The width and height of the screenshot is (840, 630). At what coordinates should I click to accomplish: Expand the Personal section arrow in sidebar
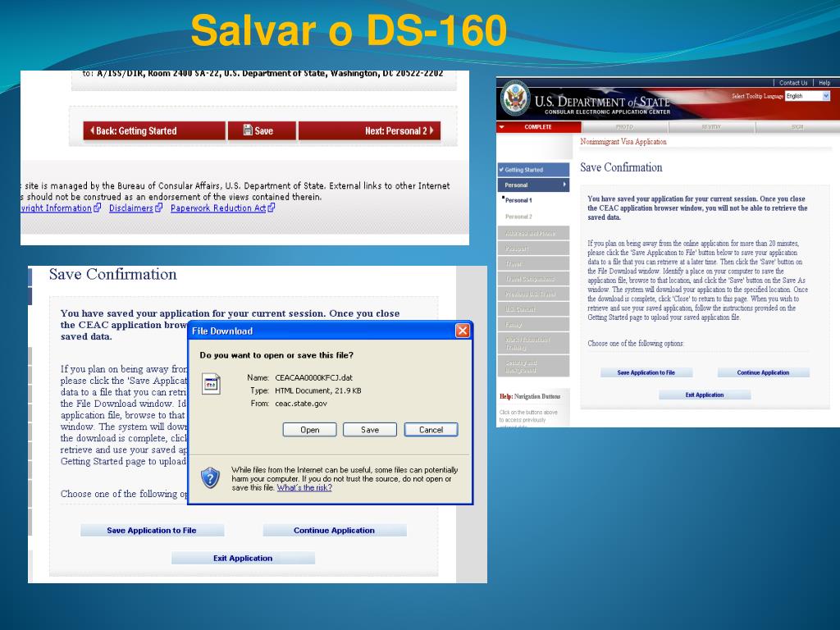564,185
